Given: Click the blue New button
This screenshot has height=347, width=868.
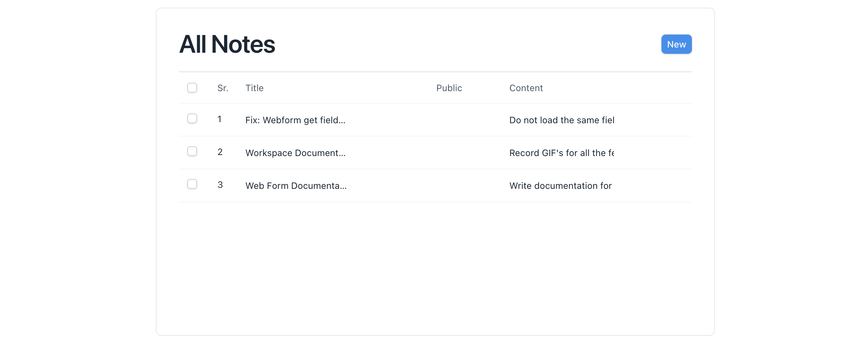Looking at the screenshot, I should coord(676,44).
